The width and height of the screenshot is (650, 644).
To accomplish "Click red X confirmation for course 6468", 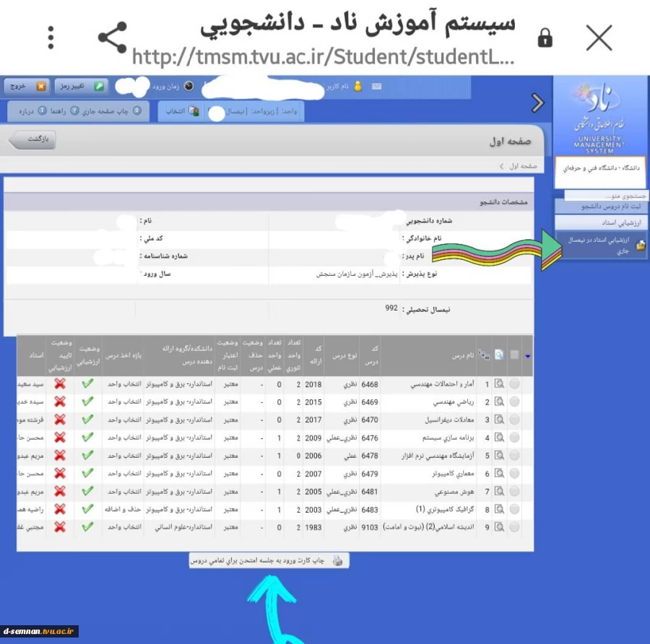I will click(x=60, y=384).
